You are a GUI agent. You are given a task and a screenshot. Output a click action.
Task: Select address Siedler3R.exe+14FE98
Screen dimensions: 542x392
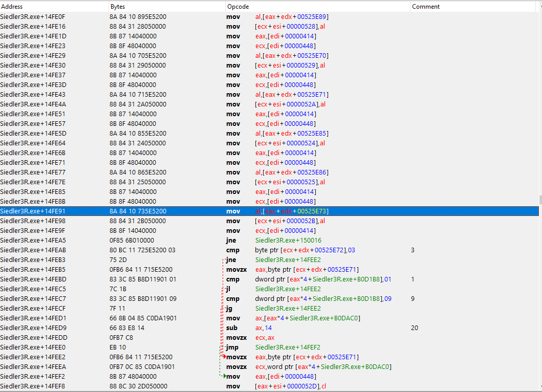point(33,221)
